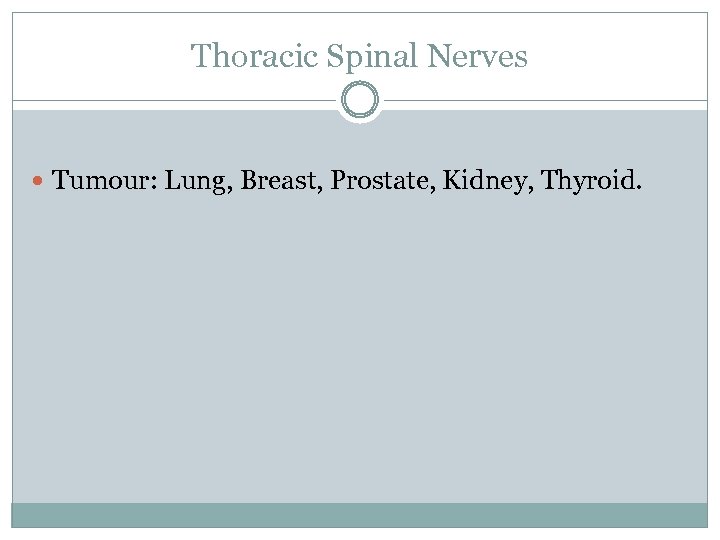Click the word Breast in the list
This screenshot has height=540, width=720.
(x=275, y=180)
